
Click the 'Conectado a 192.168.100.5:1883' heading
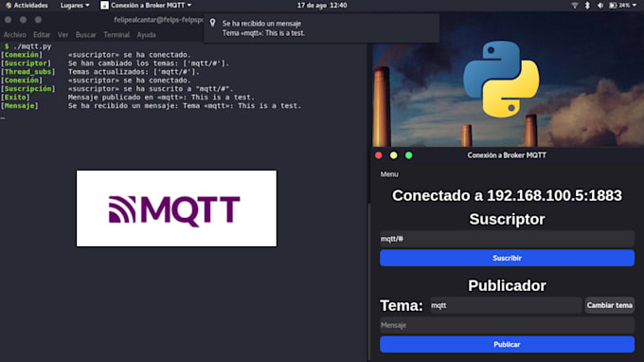coord(507,195)
